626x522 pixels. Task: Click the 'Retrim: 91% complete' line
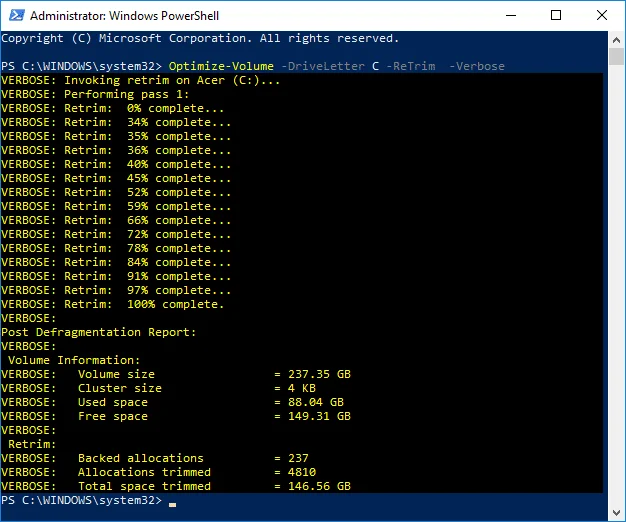pyautogui.click(x=116, y=276)
